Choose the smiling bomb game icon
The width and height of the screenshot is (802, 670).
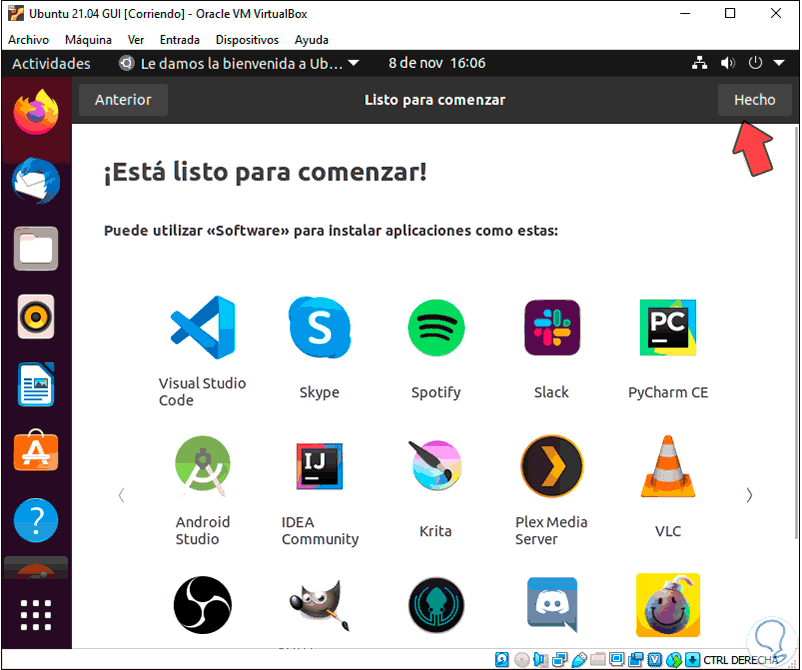(668, 605)
